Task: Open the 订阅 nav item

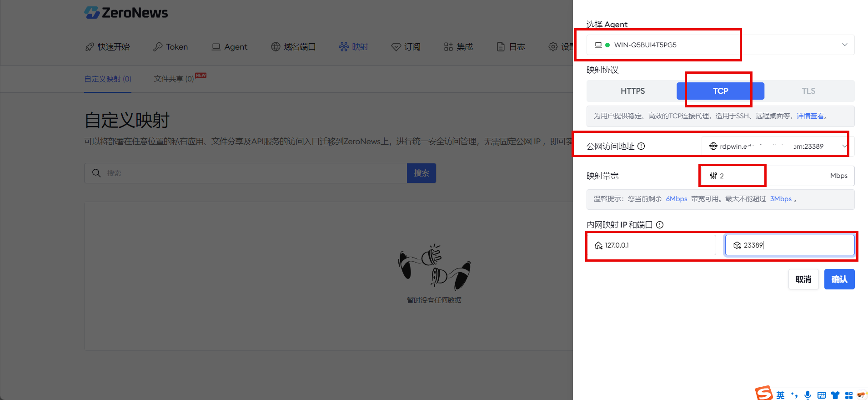Action: click(x=406, y=47)
